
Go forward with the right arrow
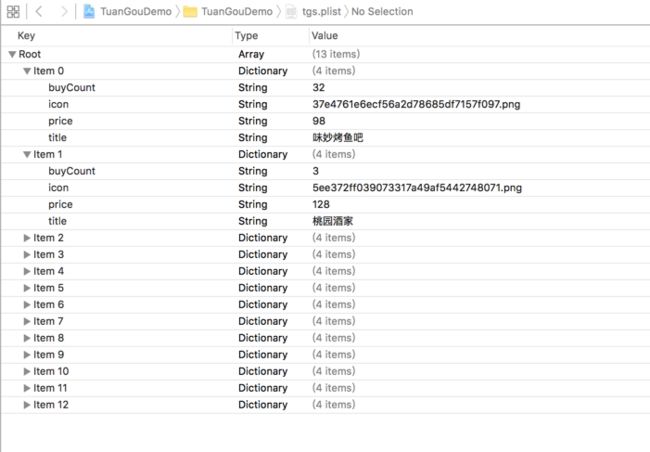pos(64,11)
